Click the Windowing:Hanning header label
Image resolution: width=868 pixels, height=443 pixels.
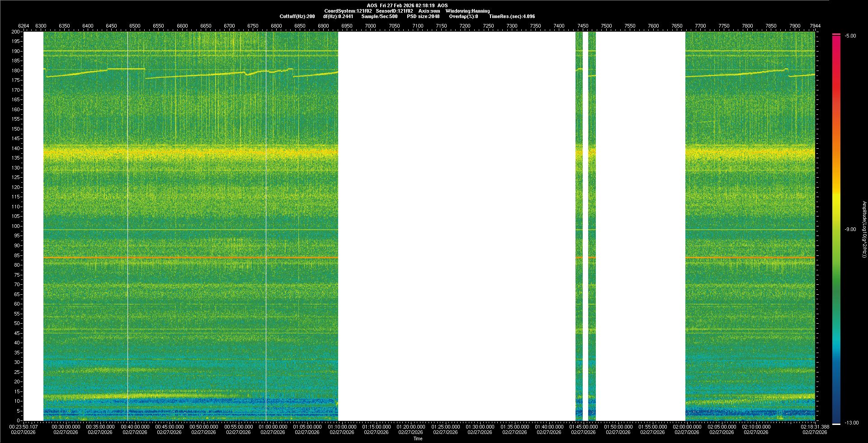tap(467, 11)
